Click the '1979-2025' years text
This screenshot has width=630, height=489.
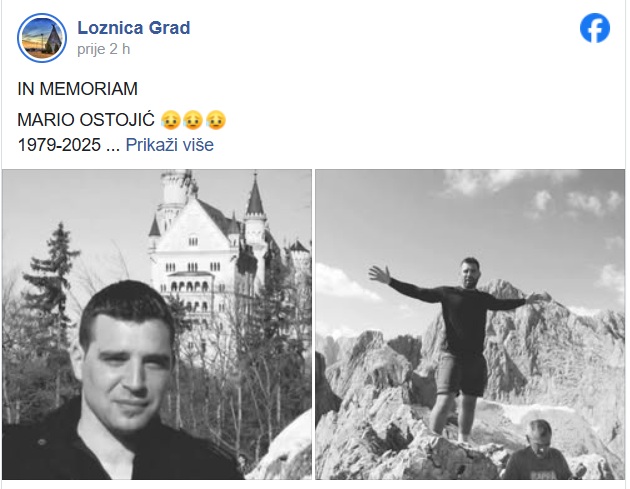(x=59, y=145)
